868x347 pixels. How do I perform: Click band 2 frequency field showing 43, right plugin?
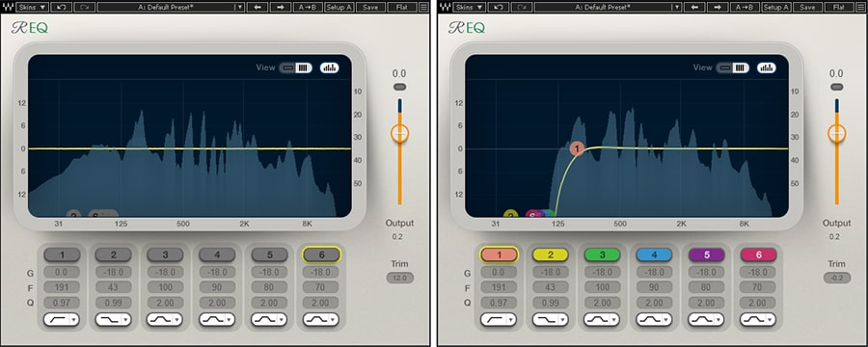551,288
